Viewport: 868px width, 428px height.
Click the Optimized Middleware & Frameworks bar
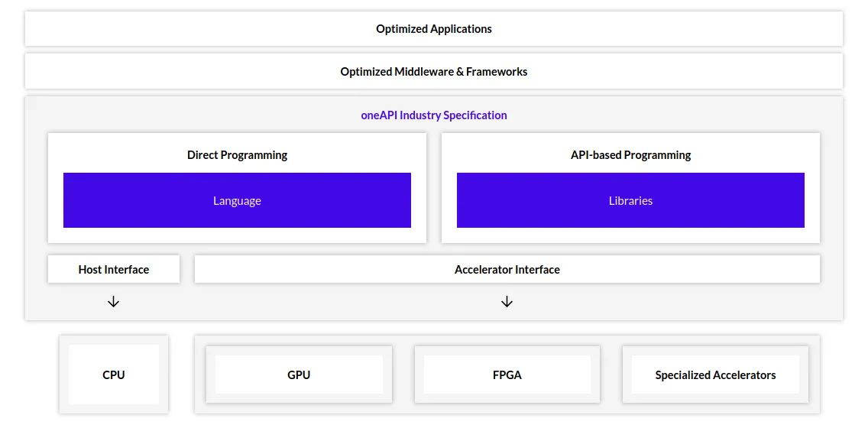[x=434, y=71]
